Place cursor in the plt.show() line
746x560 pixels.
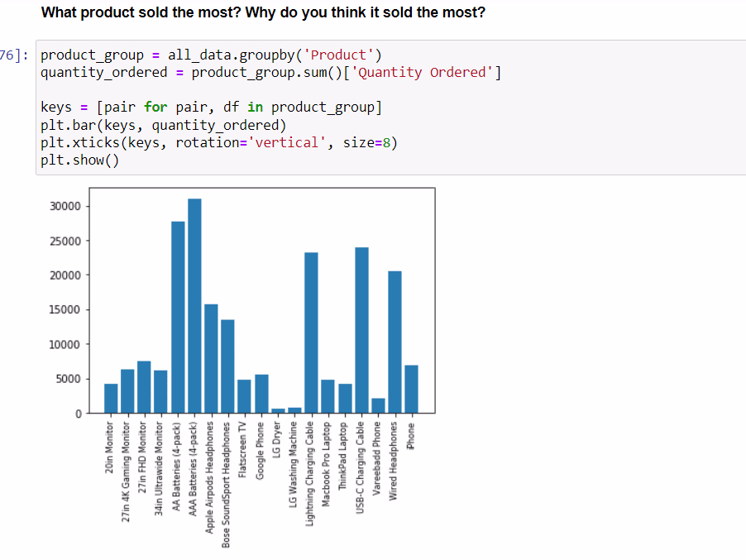(79, 160)
